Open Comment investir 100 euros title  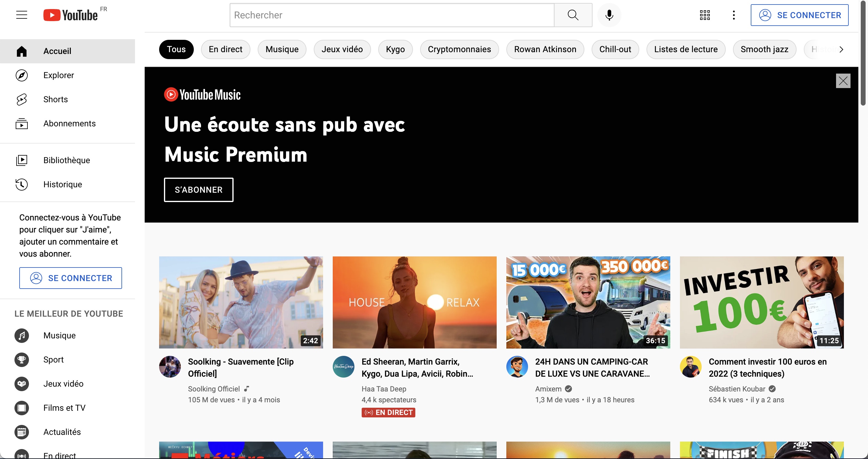(x=768, y=368)
